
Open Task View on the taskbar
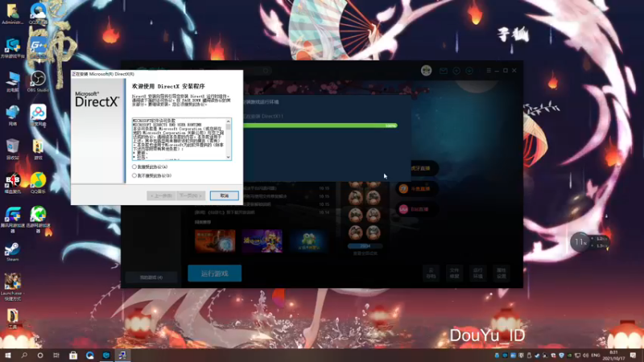pos(56,355)
